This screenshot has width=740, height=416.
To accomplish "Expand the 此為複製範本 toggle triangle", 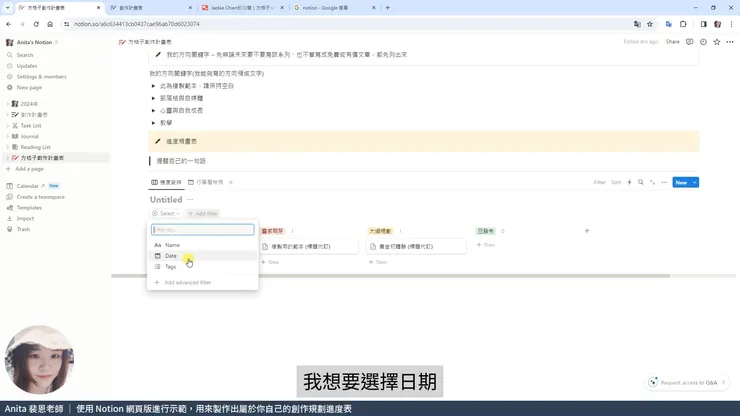I will tap(153, 86).
